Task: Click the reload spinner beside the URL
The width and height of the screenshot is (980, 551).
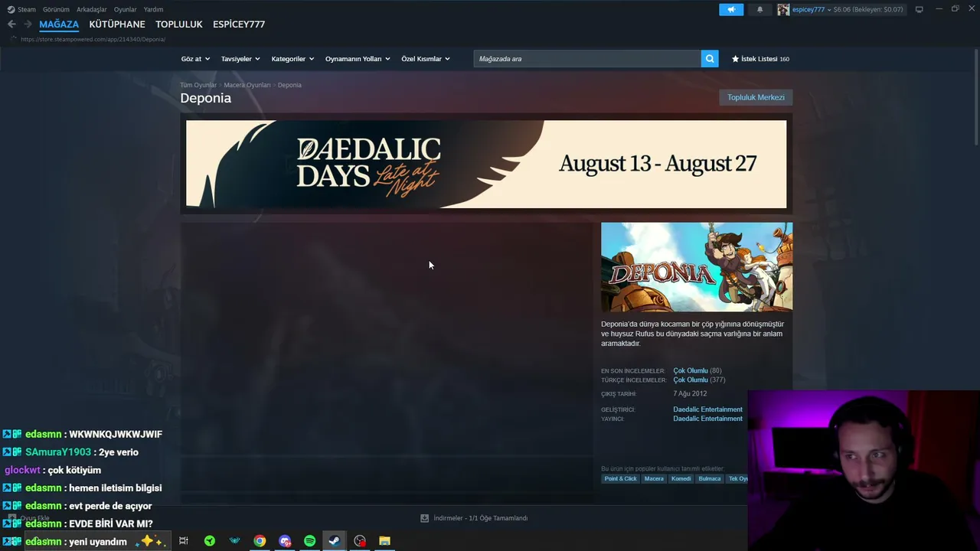Action: 12,39
